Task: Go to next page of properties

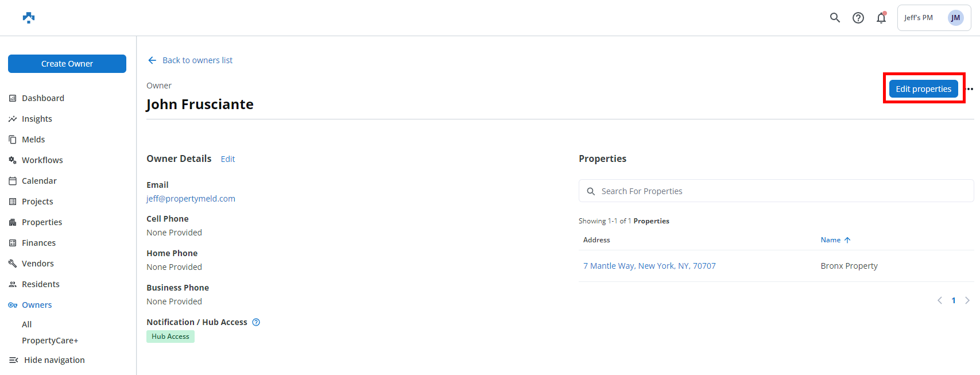Action: pyautogui.click(x=967, y=300)
